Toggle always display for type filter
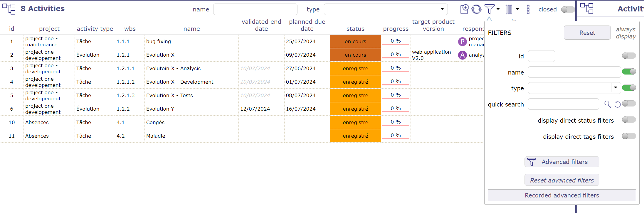The image size is (644, 213). click(x=629, y=88)
